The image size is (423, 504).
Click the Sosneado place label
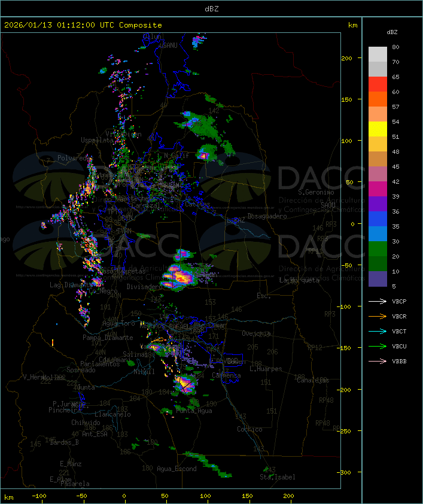(81, 370)
